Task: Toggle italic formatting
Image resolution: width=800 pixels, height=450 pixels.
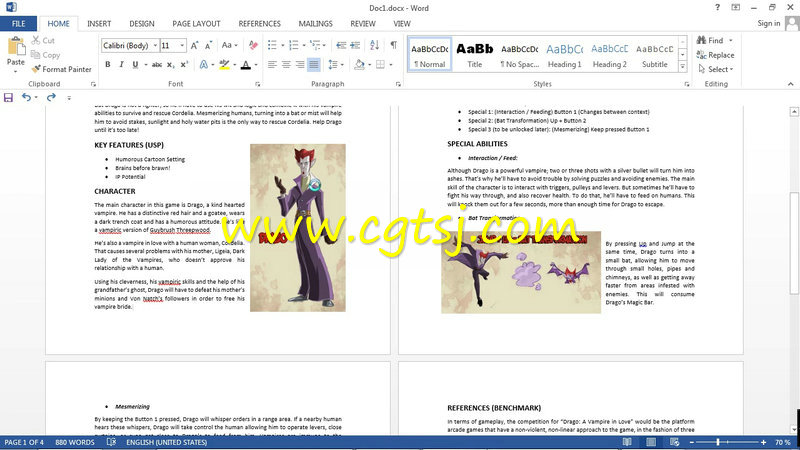Action: coord(121,65)
